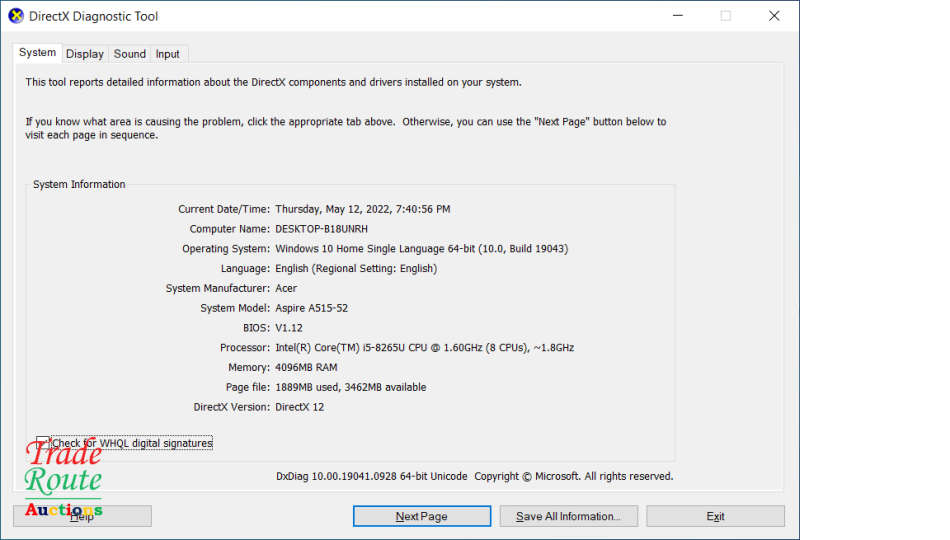This screenshot has width=950, height=540.
Task: Close the DirectX Diagnostic Tool window
Action: click(774, 16)
